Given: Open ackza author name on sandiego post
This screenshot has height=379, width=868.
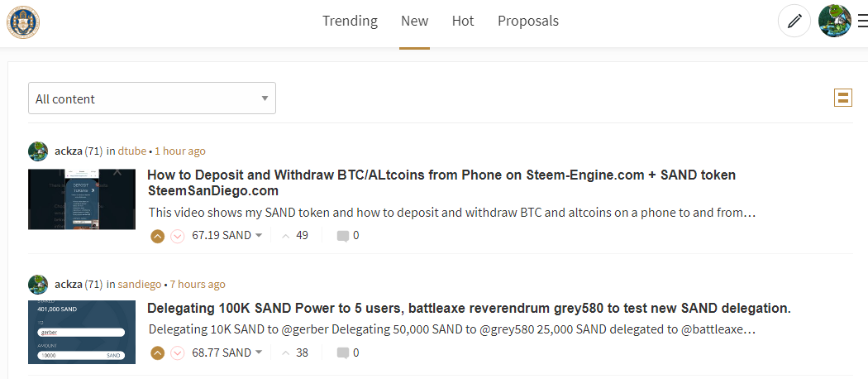Looking at the screenshot, I should coord(69,285).
